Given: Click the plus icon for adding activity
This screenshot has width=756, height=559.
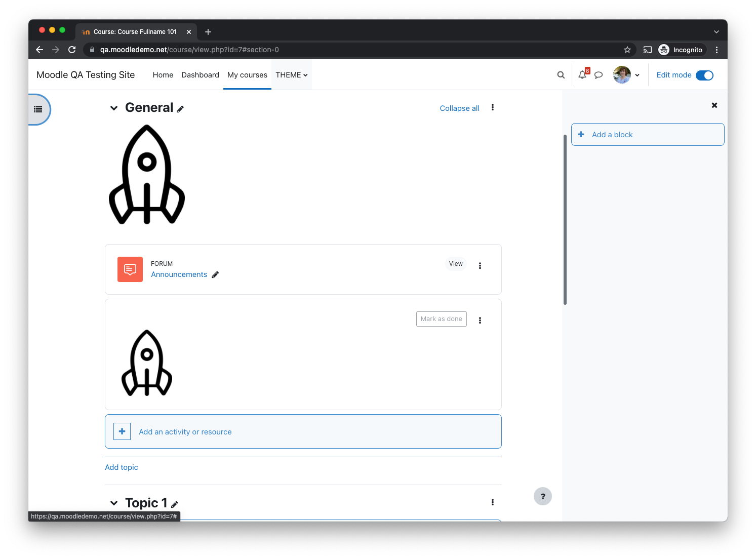Looking at the screenshot, I should click(x=122, y=431).
